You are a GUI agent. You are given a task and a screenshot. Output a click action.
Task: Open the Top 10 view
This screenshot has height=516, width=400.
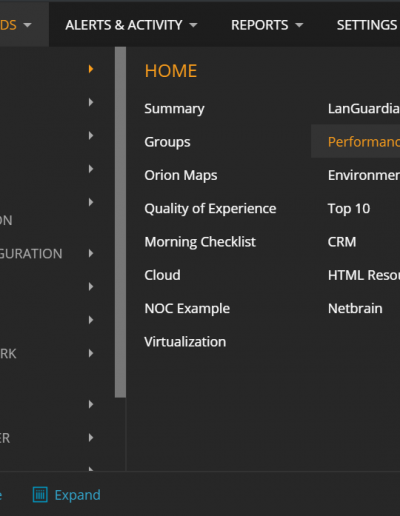click(x=349, y=209)
